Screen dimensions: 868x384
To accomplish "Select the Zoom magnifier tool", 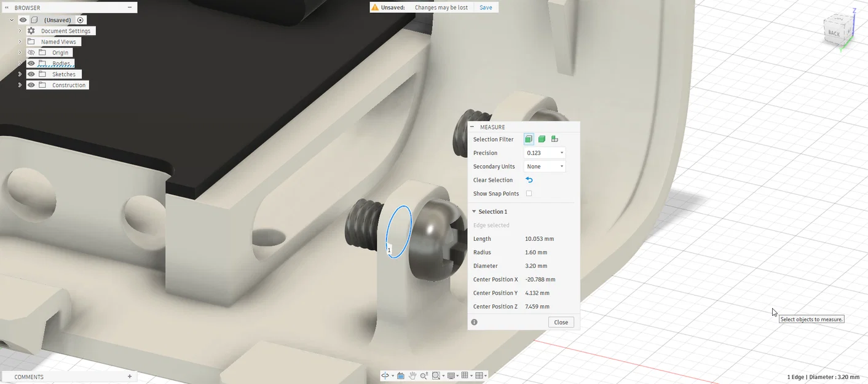I will (x=424, y=375).
